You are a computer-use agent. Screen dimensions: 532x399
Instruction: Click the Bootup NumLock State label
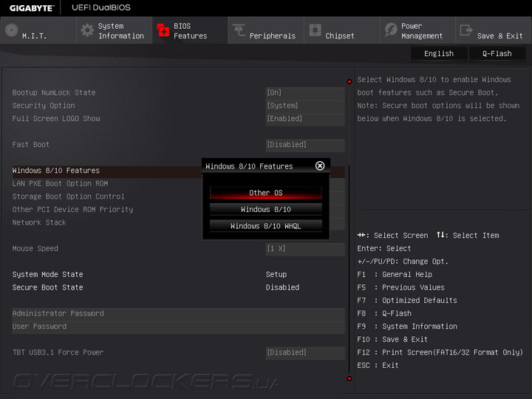[54, 92]
